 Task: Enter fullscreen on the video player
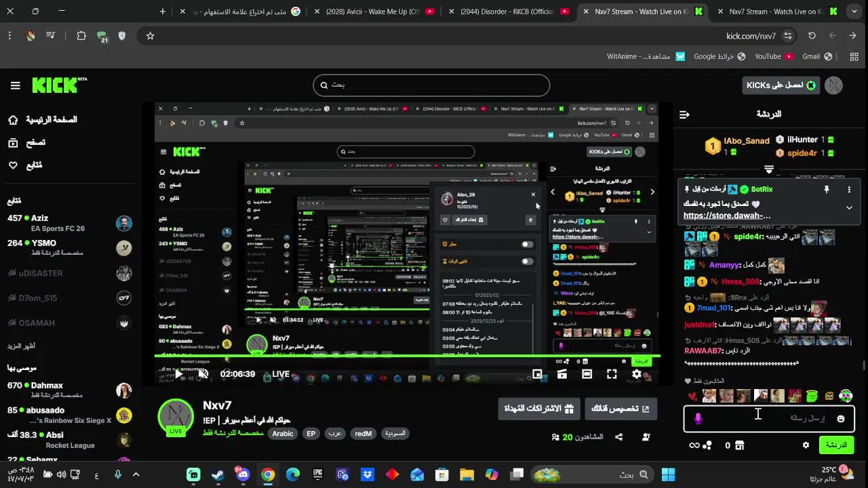pos(612,374)
